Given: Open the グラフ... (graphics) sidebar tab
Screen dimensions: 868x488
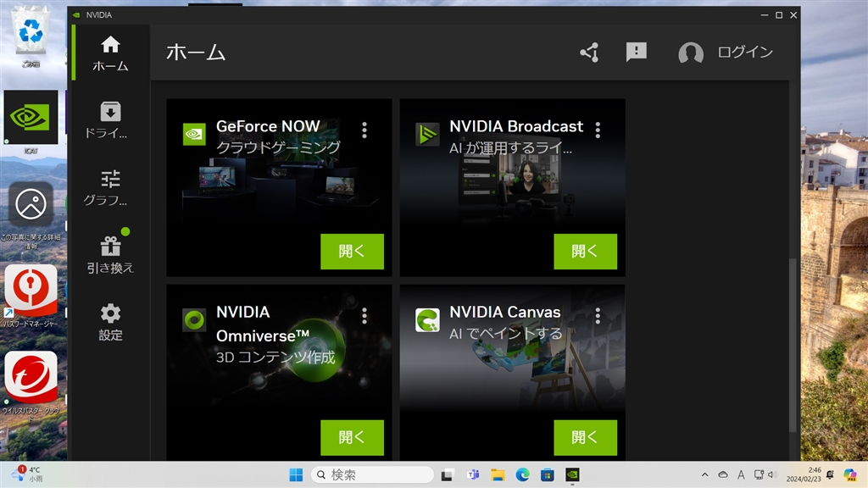Looking at the screenshot, I should [110, 187].
